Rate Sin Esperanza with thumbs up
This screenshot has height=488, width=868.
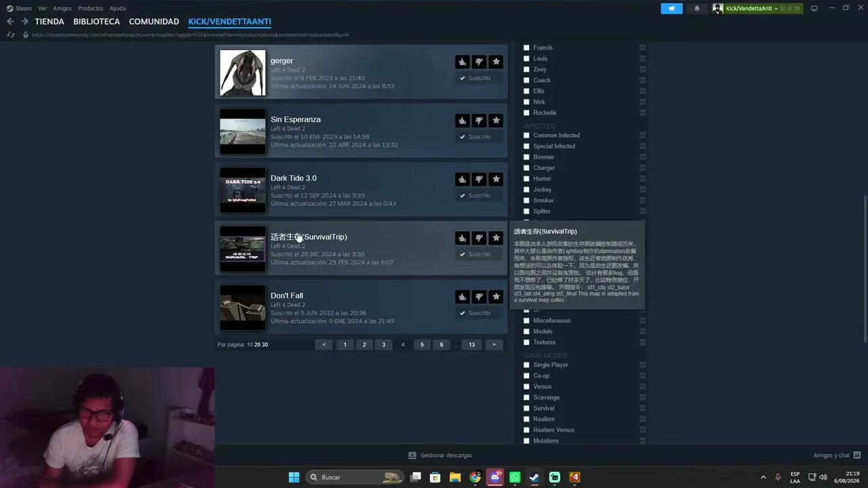(462, 121)
